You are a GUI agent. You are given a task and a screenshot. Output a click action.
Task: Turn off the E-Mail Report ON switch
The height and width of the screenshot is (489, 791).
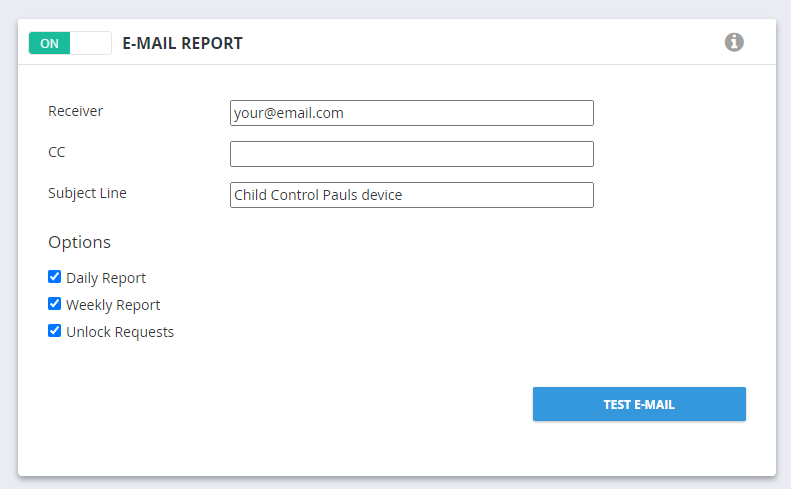coord(70,43)
